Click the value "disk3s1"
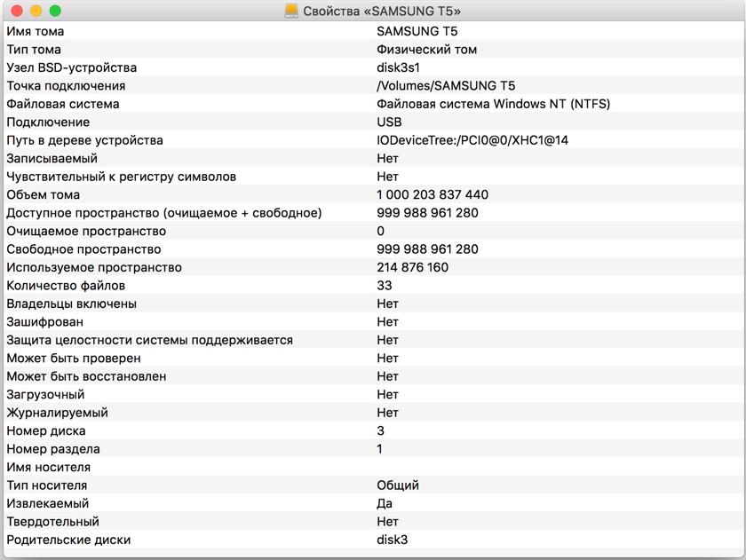The image size is (746, 560). tap(398, 67)
